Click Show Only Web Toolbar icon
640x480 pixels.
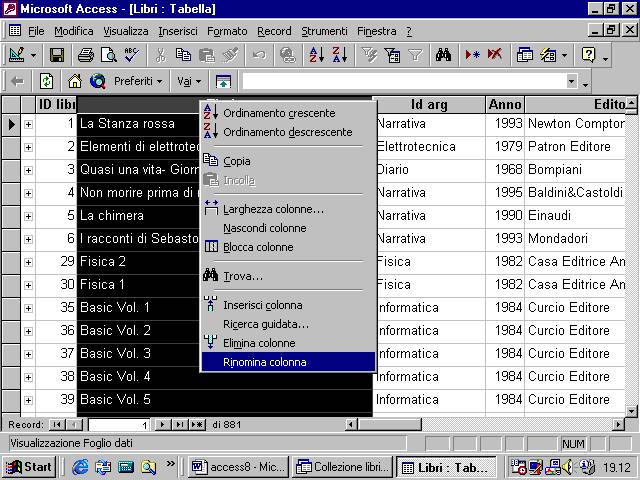(x=223, y=81)
